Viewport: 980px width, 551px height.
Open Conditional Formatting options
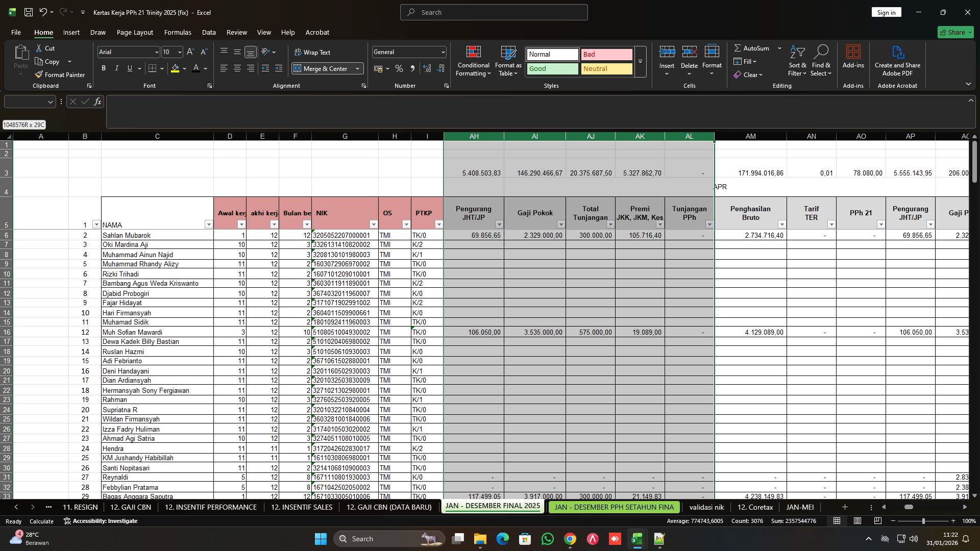(473, 61)
